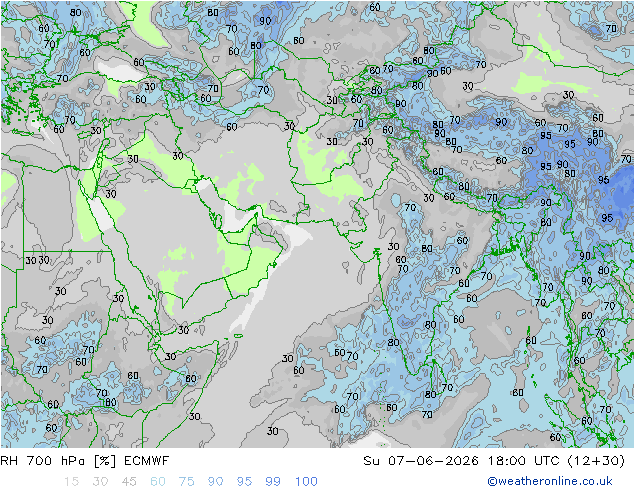Click the 'Su 07-06-2026 18:00 UTC (12+30)' timestamp
This screenshot has height=490, width=634.
click(x=494, y=461)
